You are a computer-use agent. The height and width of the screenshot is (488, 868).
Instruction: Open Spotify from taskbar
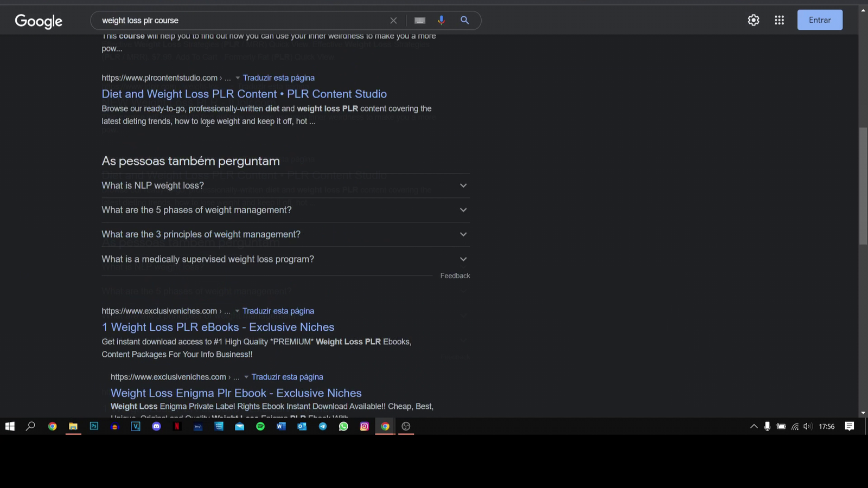260,426
